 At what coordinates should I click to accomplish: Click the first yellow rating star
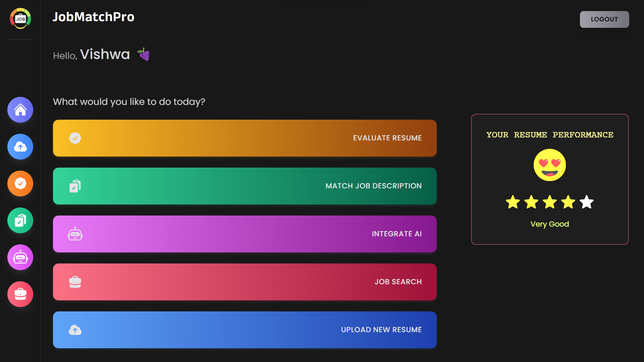(513, 202)
